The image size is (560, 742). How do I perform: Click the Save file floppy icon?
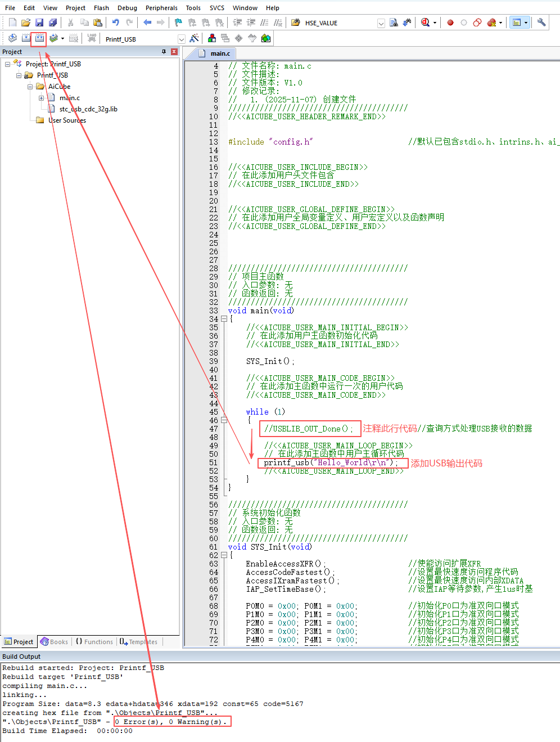[x=39, y=23]
